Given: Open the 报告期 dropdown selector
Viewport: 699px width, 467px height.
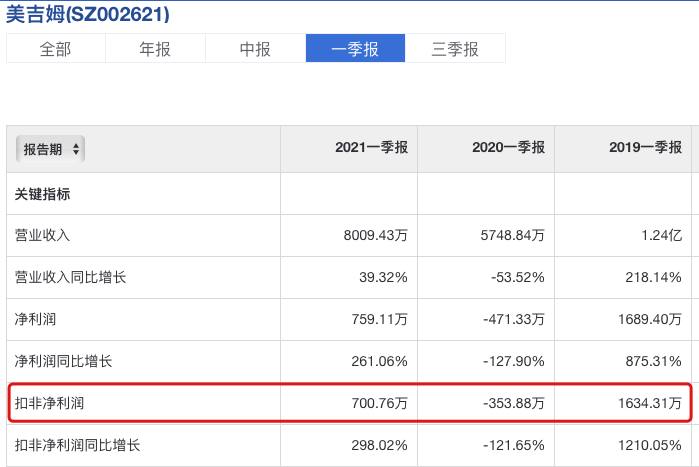Looking at the screenshot, I should pyautogui.click(x=50, y=149).
